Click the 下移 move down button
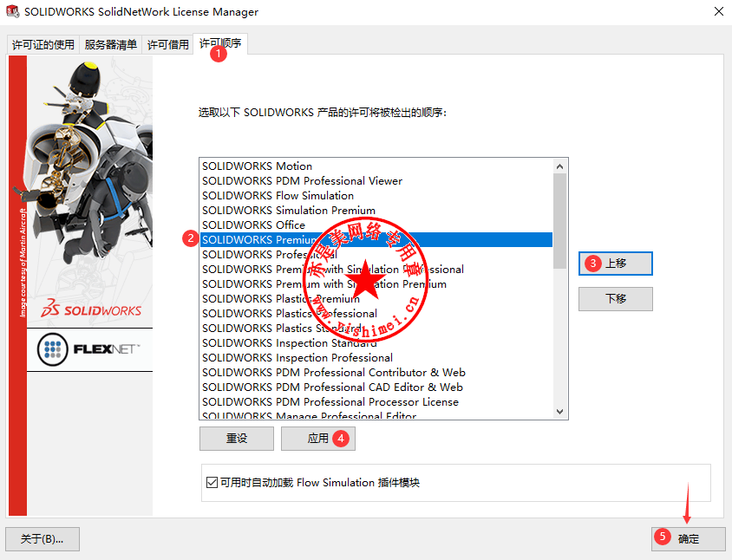 [x=615, y=299]
